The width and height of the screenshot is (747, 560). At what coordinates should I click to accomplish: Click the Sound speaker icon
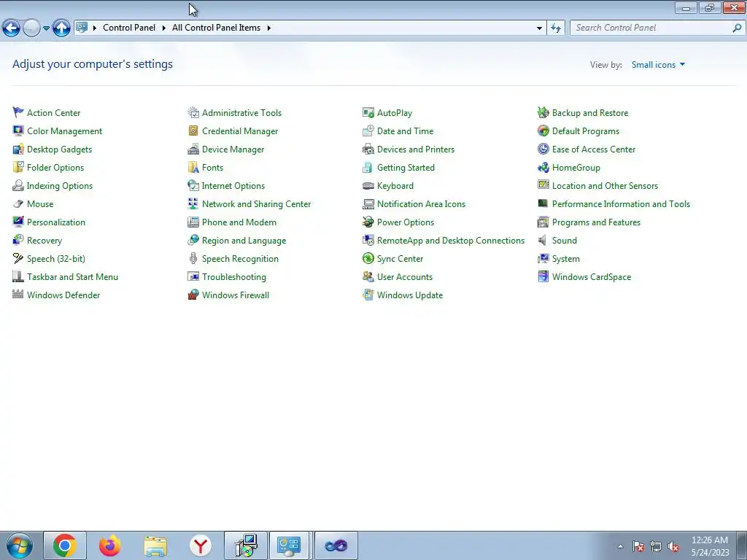click(x=543, y=240)
